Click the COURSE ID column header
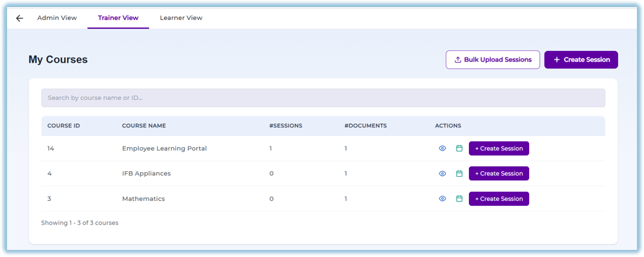The height and width of the screenshot is (257, 644). (x=64, y=126)
